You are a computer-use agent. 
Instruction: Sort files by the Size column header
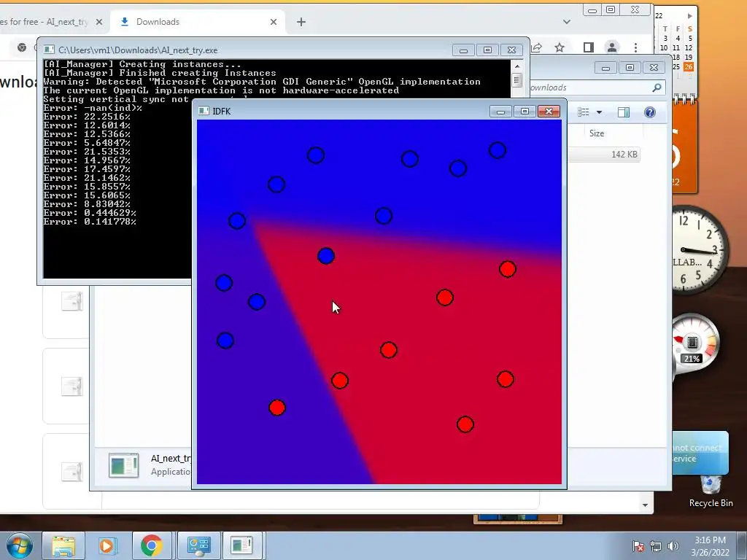597,133
